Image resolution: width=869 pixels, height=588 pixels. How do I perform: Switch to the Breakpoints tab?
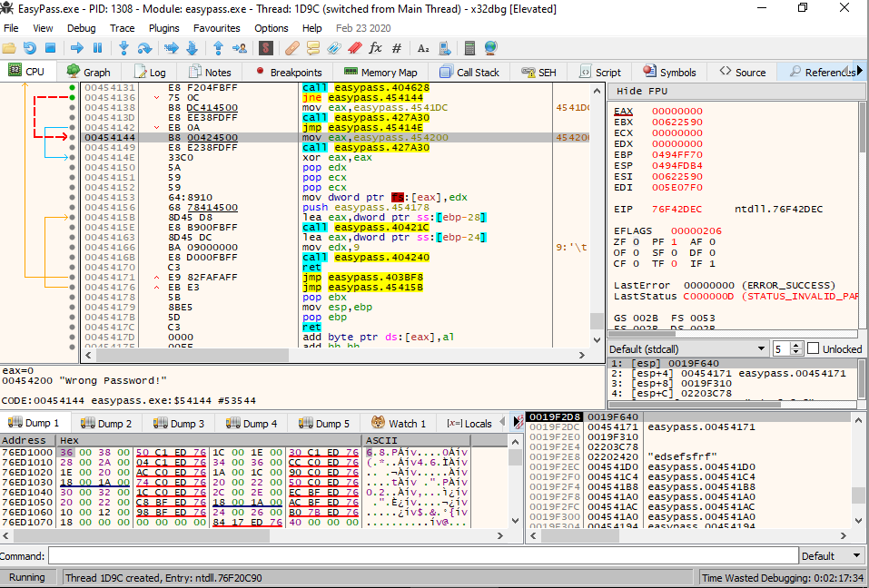(288, 72)
